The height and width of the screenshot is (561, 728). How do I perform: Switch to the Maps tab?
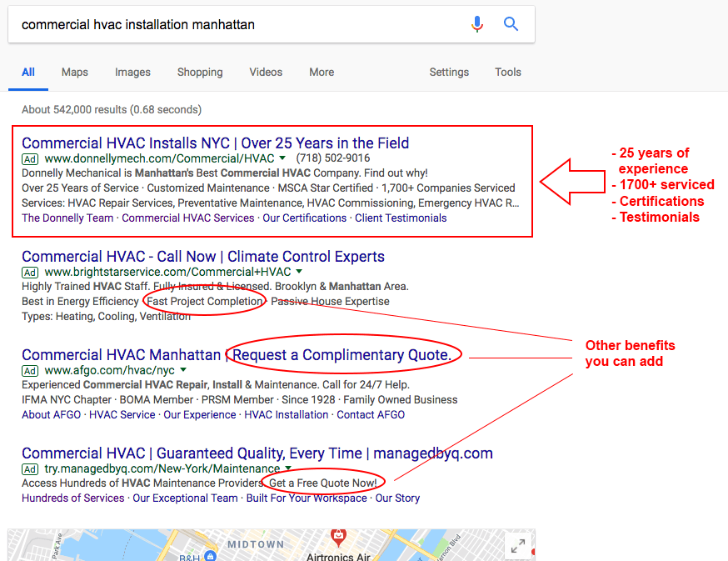[x=75, y=72]
